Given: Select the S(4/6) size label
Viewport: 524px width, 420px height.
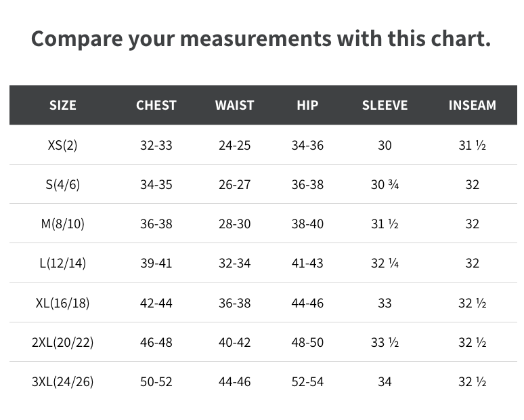Looking at the screenshot, I should click(x=62, y=184).
